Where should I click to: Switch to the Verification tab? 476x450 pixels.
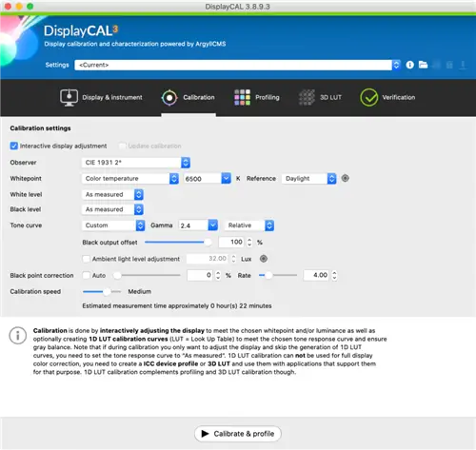pyautogui.click(x=387, y=97)
